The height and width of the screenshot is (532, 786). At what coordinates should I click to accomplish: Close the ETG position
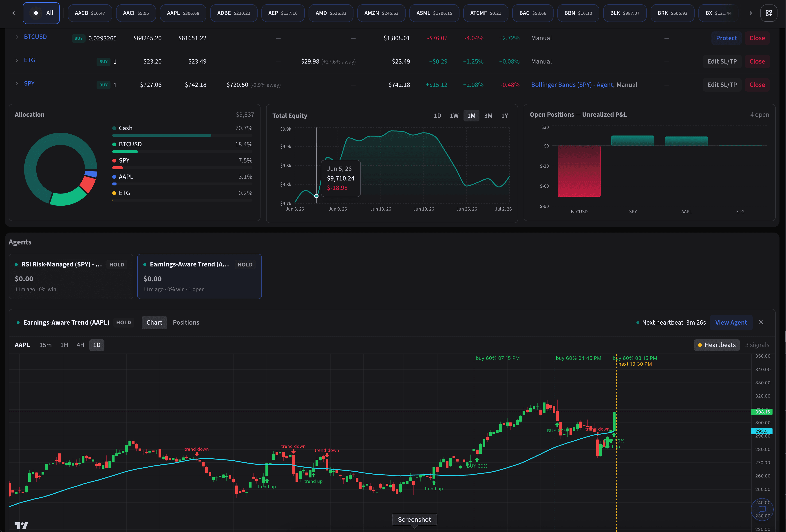coord(757,62)
